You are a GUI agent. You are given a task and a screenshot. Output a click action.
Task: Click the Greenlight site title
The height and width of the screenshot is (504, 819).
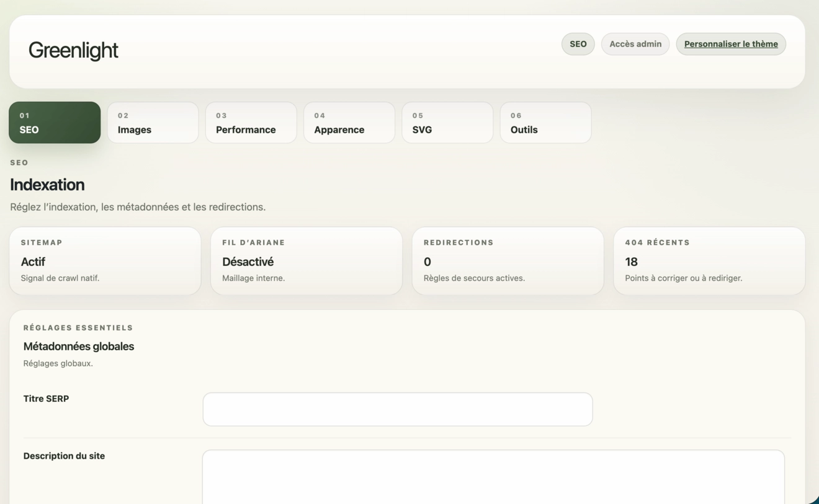(x=73, y=50)
